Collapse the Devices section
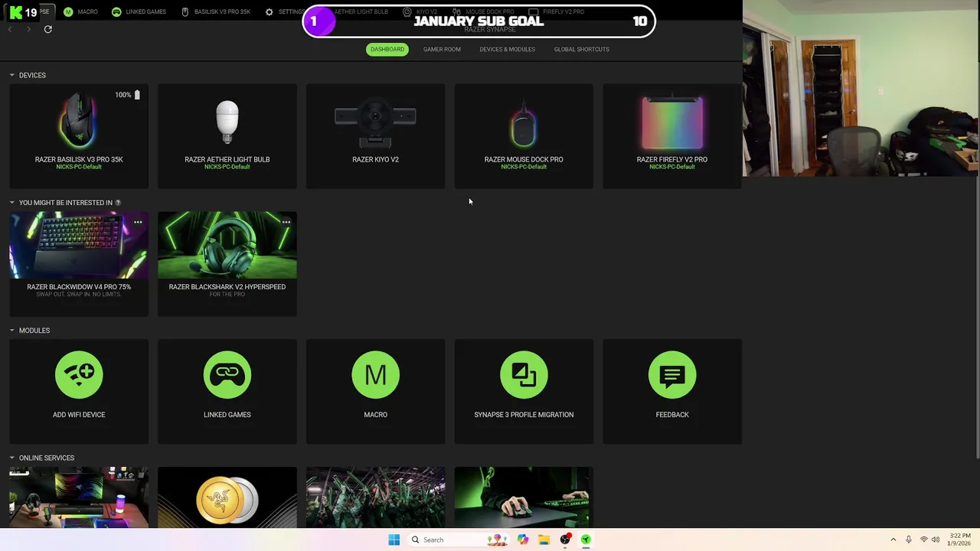The height and width of the screenshot is (551, 980). click(x=12, y=75)
